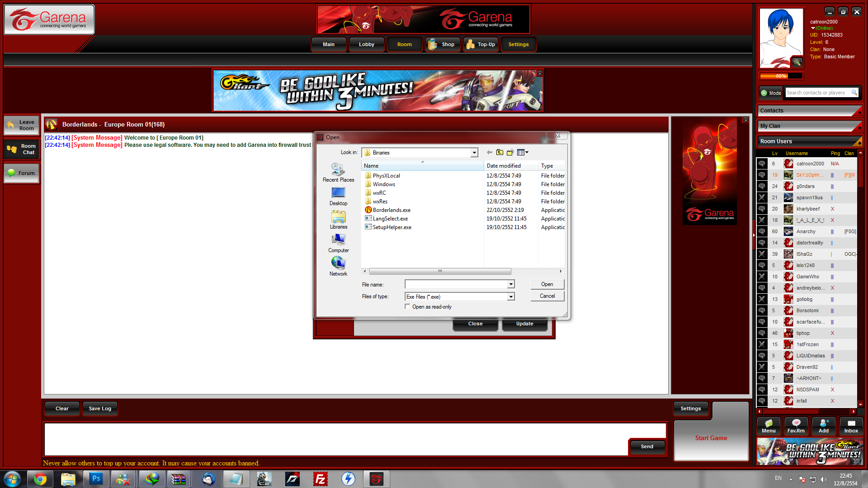This screenshot has width=868, height=488.
Task: Click the Up One Level folder icon
Action: click(500, 153)
